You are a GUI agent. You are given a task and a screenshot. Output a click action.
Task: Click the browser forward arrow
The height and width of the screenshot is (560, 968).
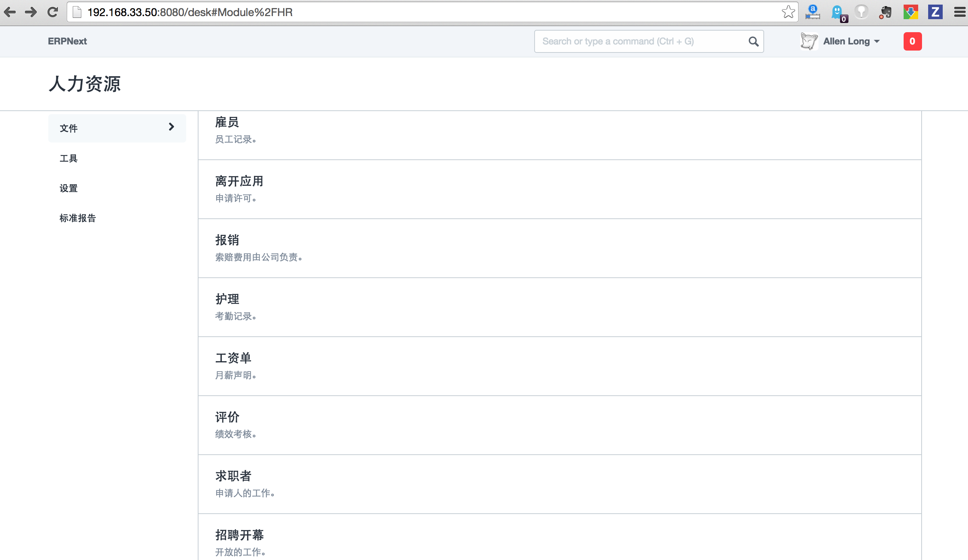click(x=31, y=12)
